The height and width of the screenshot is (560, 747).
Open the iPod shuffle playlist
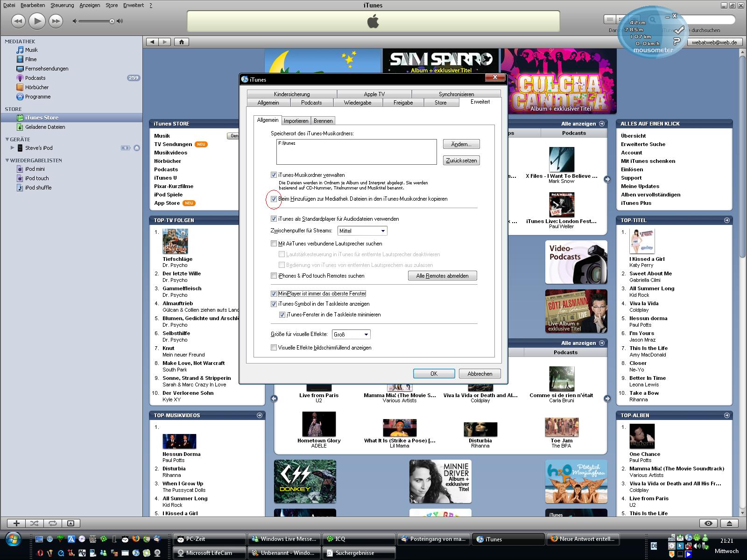point(38,188)
